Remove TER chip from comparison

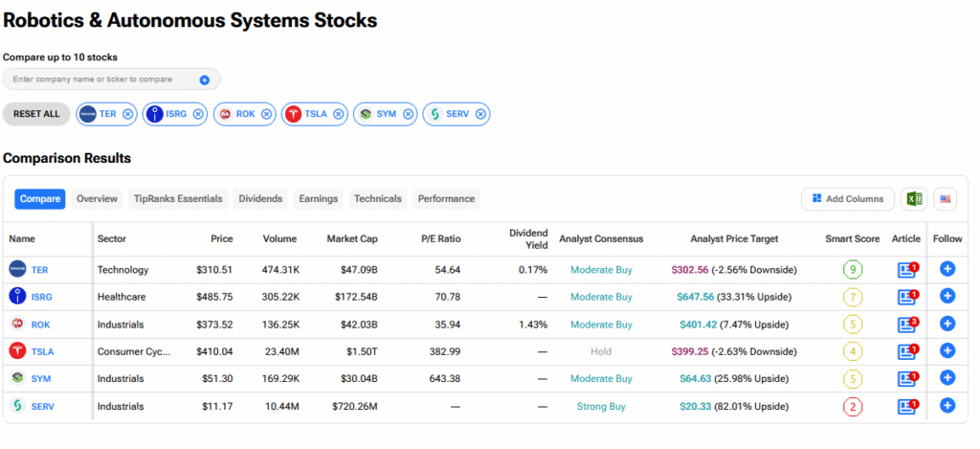[128, 114]
